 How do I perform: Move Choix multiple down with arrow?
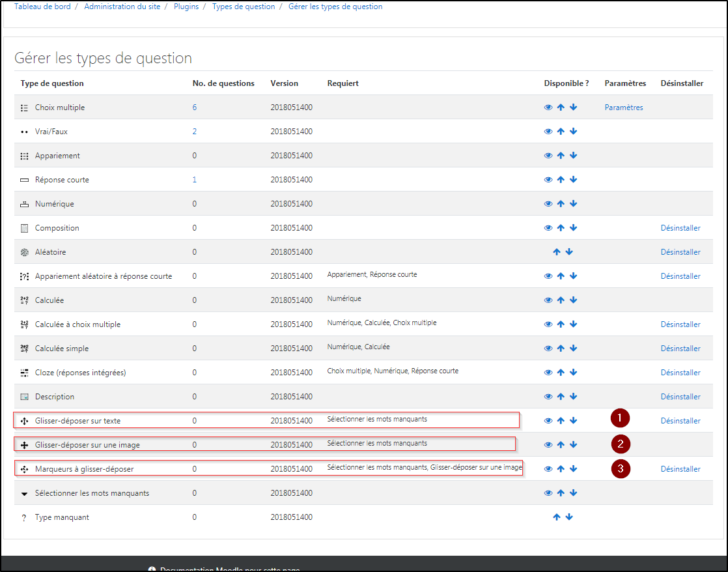coord(573,107)
